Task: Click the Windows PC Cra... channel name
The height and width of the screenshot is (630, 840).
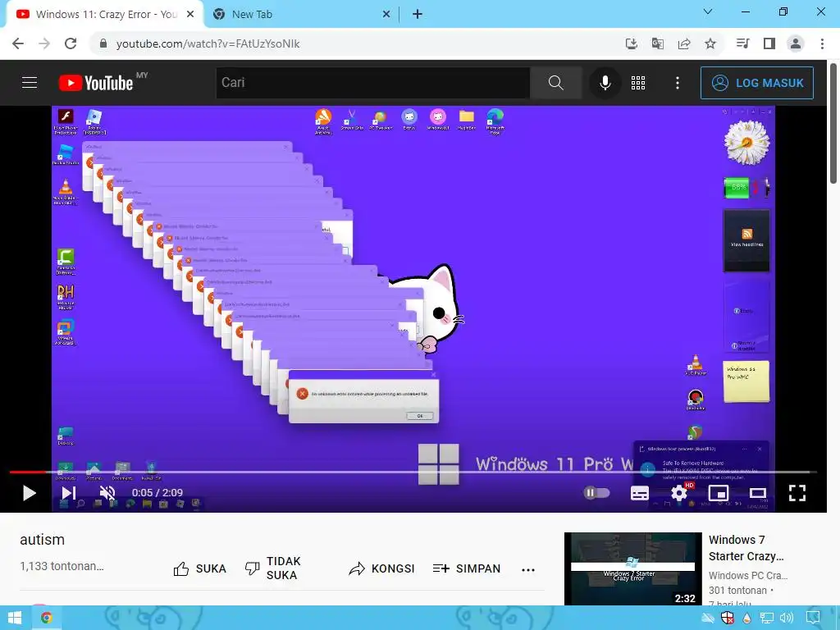Action: tap(748, 575)
